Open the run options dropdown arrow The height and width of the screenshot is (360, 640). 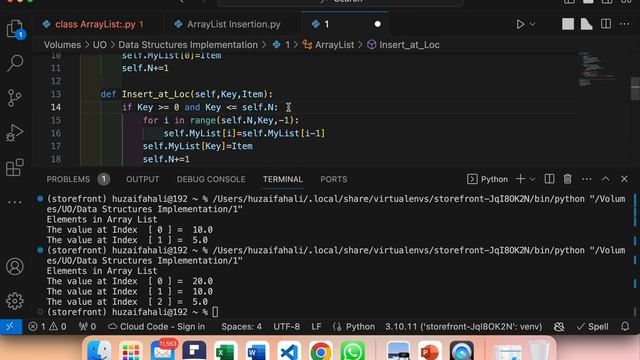532,24
